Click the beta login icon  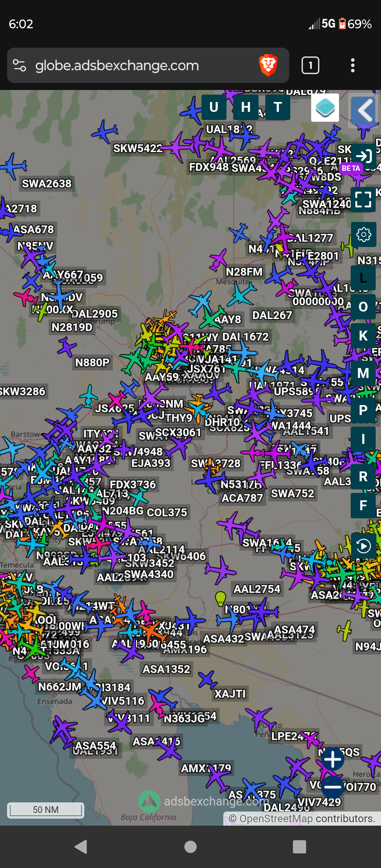[363, 156]
